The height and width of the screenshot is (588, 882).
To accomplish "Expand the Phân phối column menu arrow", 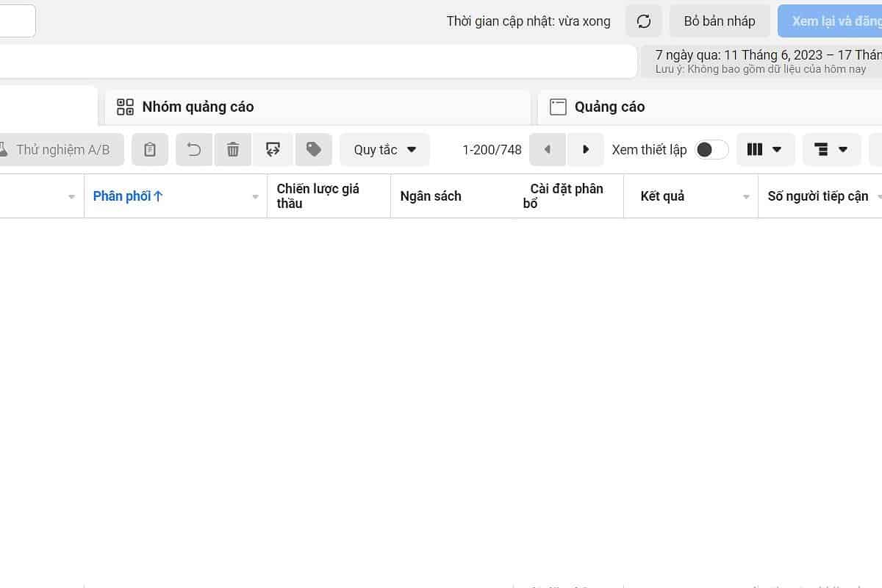I will coord(255,197).
